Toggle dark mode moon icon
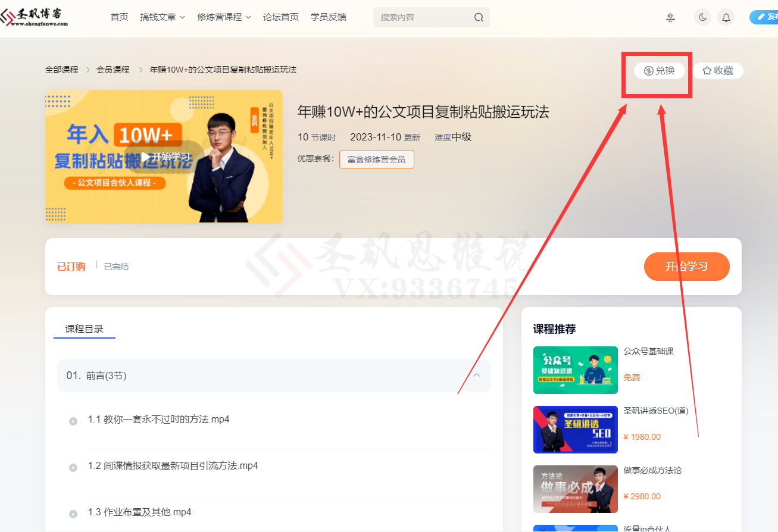This screenshot has width=778, height=532. tap(703, 17)
